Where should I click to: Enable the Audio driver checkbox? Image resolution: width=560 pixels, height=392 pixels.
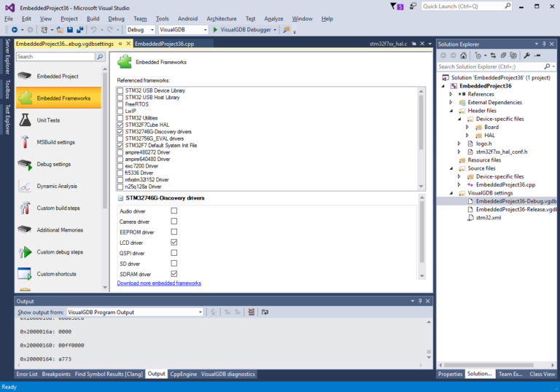[x=174, y=211]
